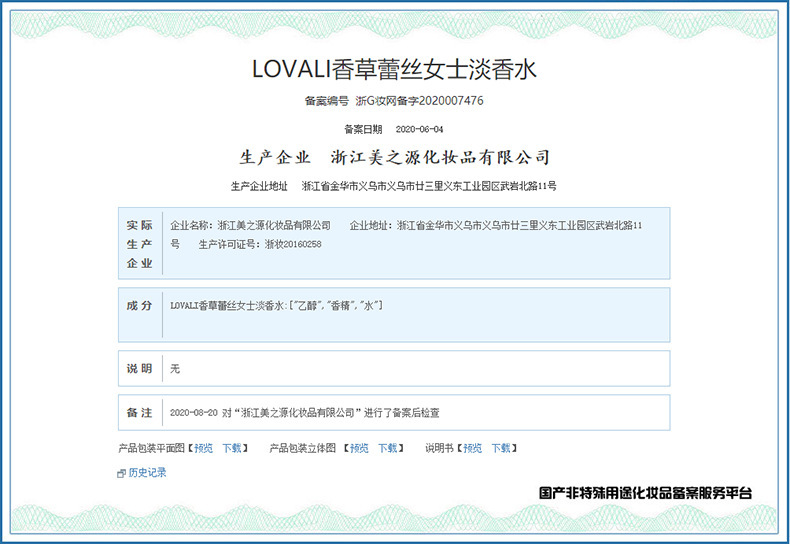
Task: Open the 历史记录 link
Action: coord(147,472)
